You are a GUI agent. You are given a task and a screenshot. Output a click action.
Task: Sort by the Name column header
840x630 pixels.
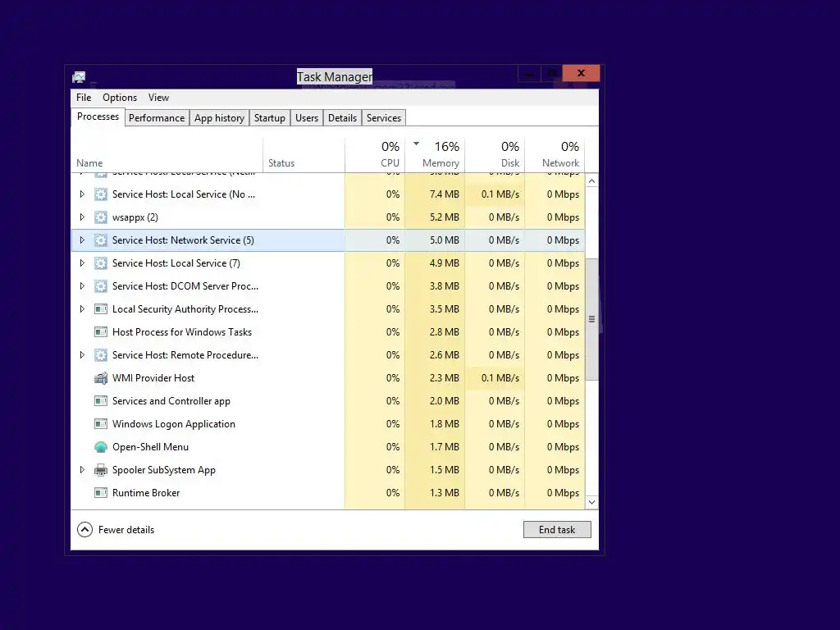(167, 155)
